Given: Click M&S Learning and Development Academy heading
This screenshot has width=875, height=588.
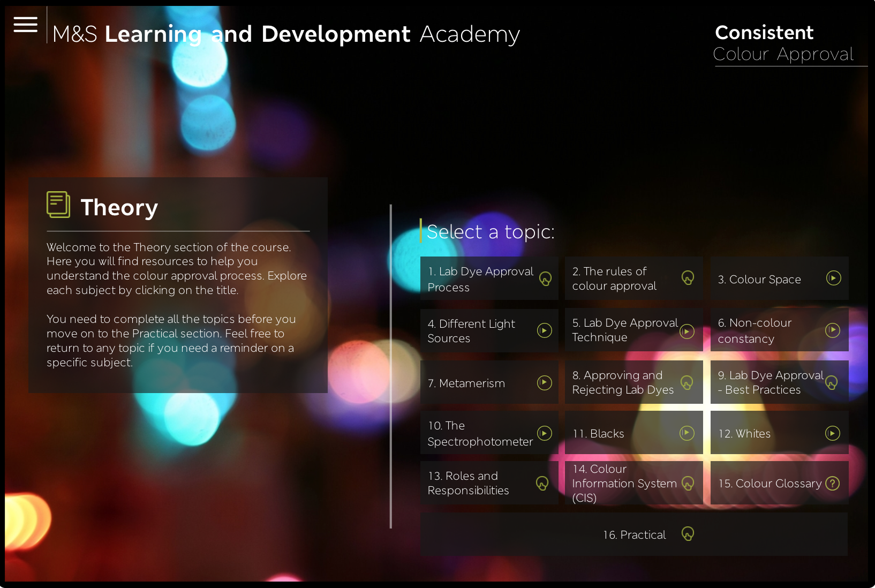Looking at the screenshot, I should point(286,34).
